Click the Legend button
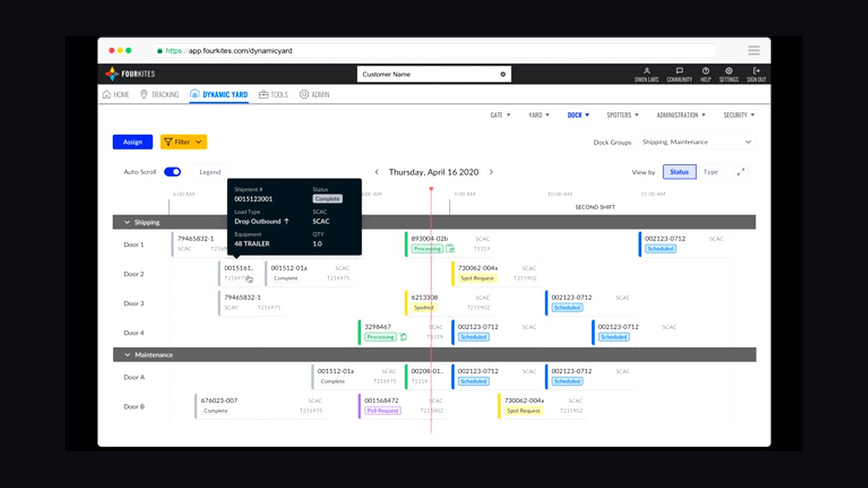Image resolution: width=868 pixels, height=488 pixels. (210, 172)
